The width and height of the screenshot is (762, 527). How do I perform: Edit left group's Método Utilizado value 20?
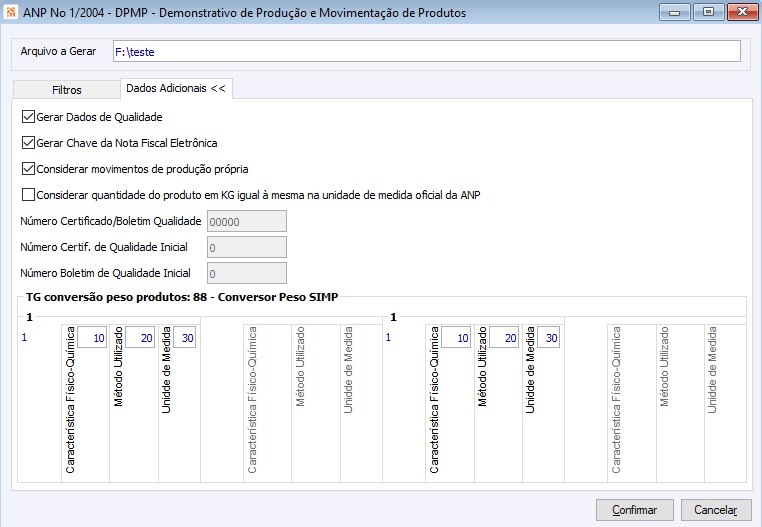pyautogui.click(x=140, y=337)
